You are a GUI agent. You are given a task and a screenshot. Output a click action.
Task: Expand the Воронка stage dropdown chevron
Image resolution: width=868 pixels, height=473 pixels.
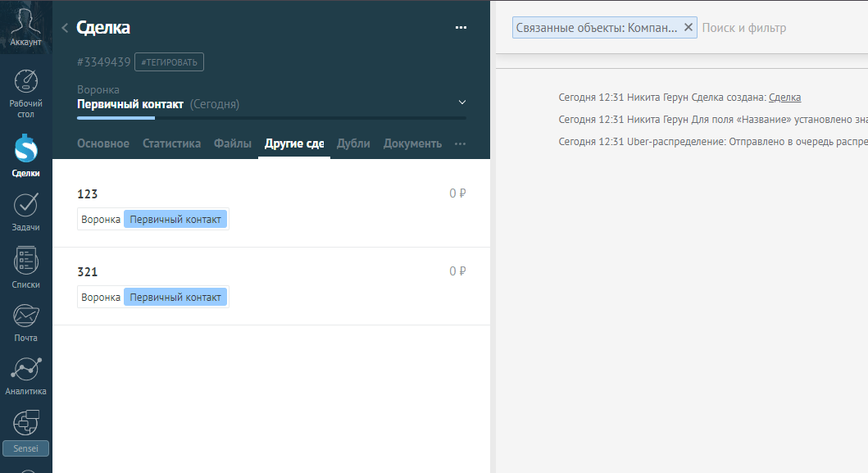coord(461,102)
